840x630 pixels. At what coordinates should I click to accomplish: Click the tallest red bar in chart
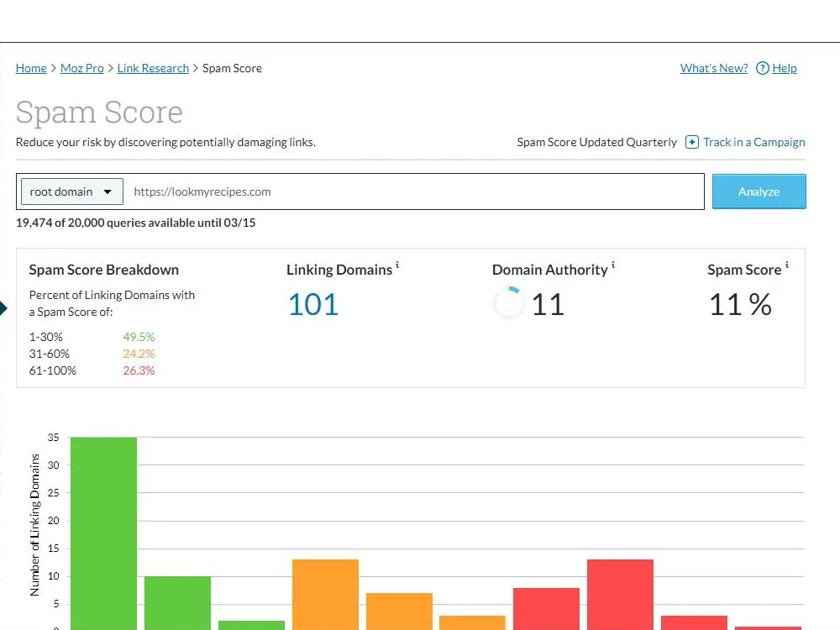click(620, 595)
